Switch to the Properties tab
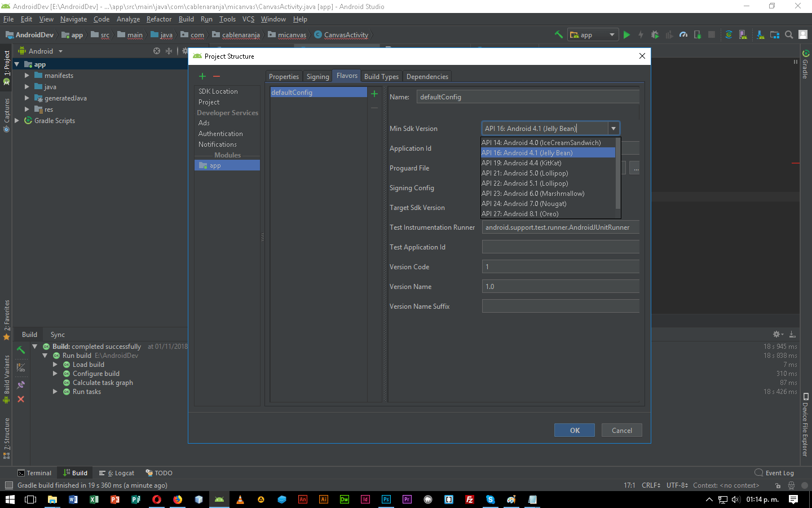Screen dimensions: 812x508 point(284,76)
